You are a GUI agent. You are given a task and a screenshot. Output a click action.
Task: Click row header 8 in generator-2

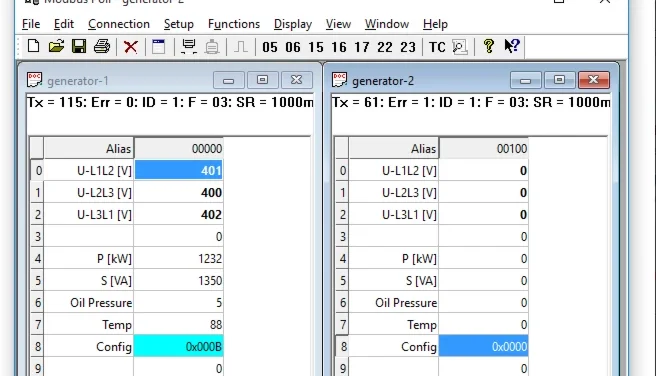[x=342, y=346]
